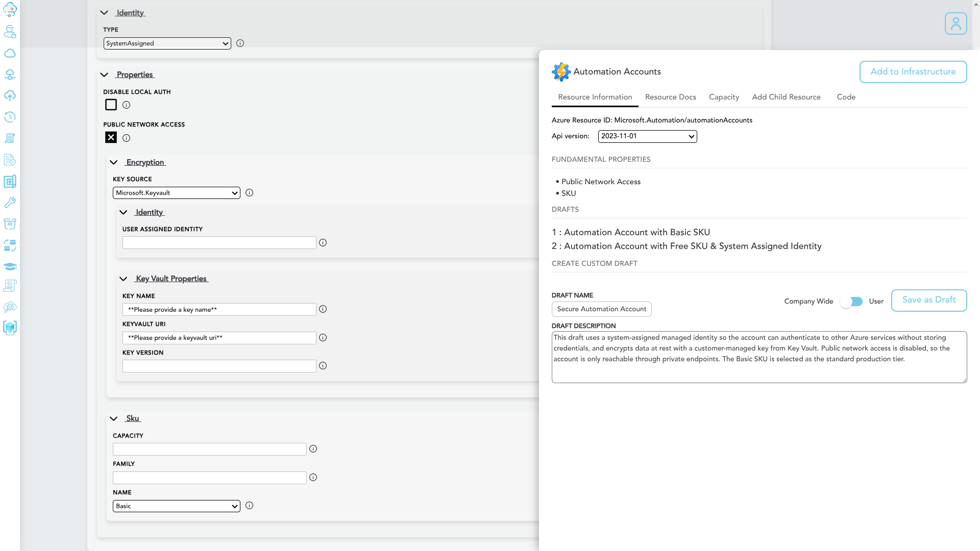Open the document with shield icon
Viewport: 980px width, 551px height.
click(10, 160)
